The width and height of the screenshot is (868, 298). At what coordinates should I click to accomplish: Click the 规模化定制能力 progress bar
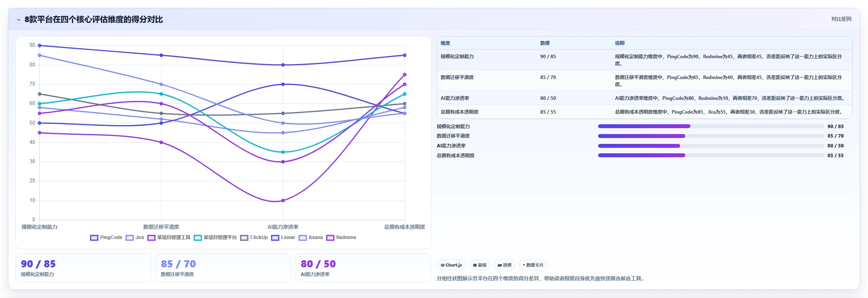point(711,126)
